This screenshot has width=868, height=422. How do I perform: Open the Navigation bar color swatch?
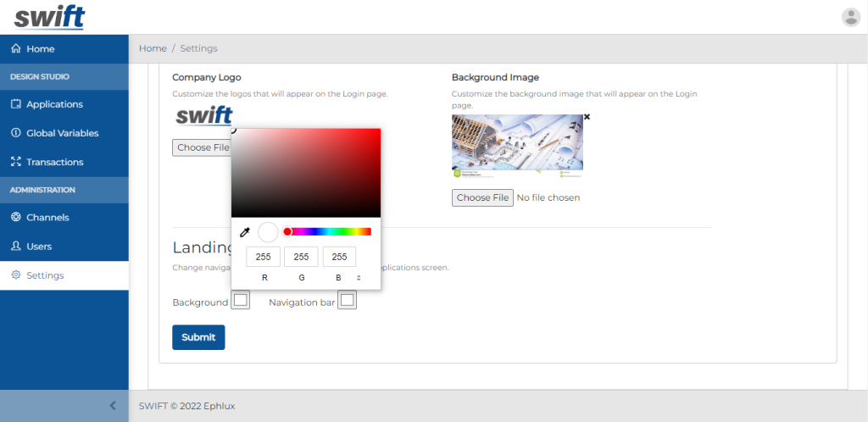pyautogui.click(x=347, y=300)
